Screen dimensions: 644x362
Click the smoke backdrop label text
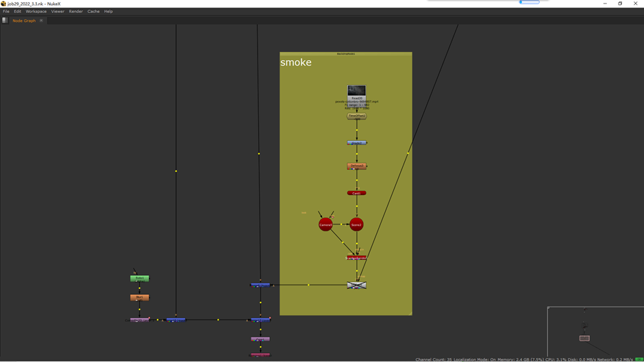pos(296,62)
